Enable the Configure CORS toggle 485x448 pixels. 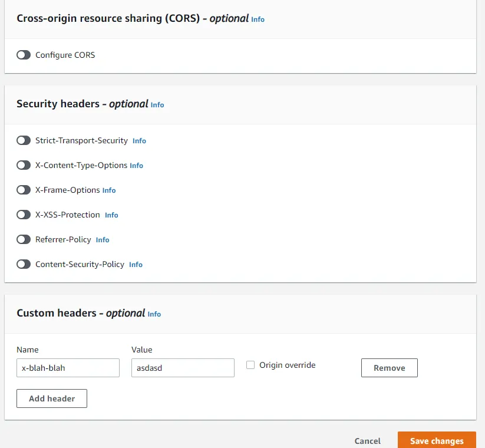pyautogui.click(x=24, y=55)
